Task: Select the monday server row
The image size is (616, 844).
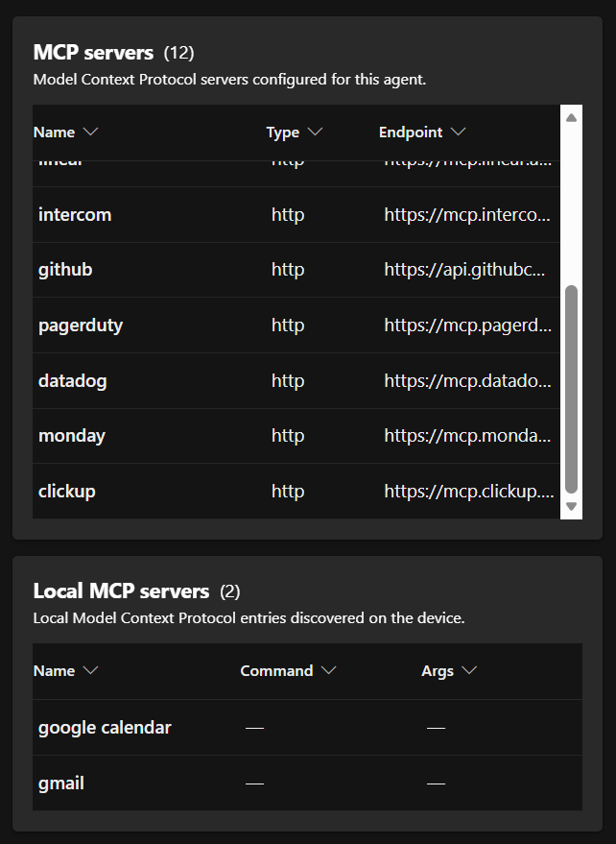Action: pos(296,436)
